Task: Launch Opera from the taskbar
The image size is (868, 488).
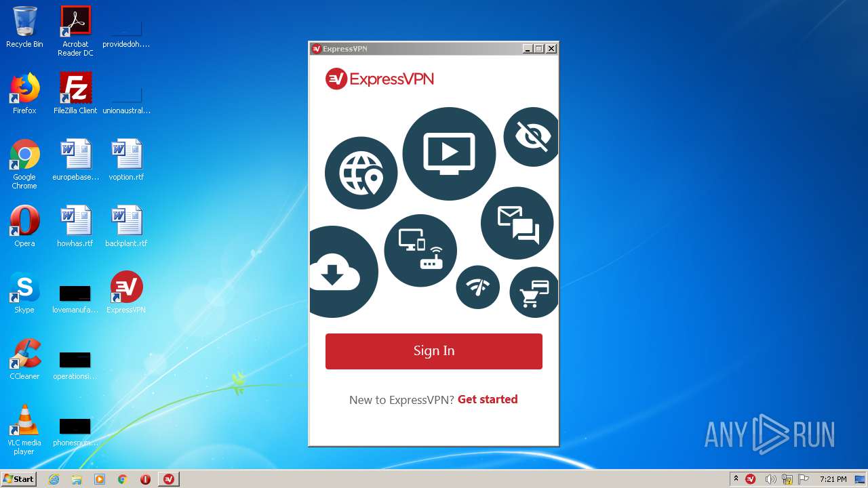Action: tap(145, 479)
